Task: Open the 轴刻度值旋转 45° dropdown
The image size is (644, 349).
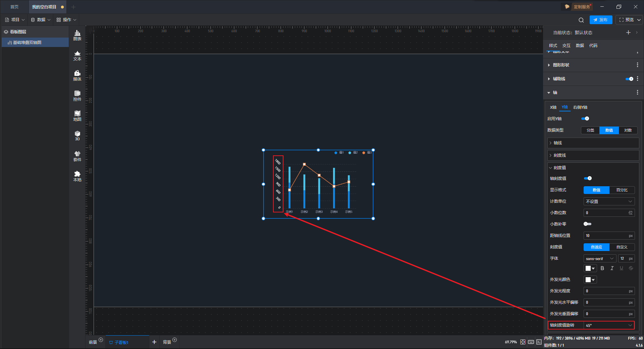Action: coord(609,325)
